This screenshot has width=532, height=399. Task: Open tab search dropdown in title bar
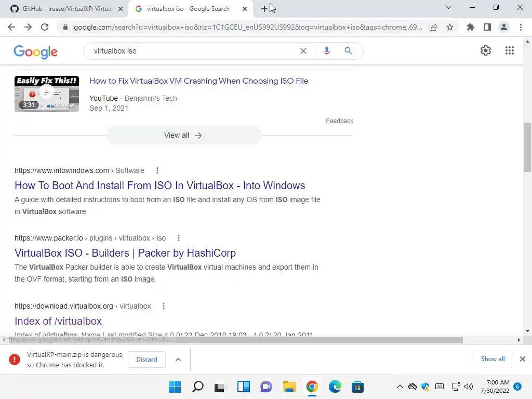pos(448,7)
